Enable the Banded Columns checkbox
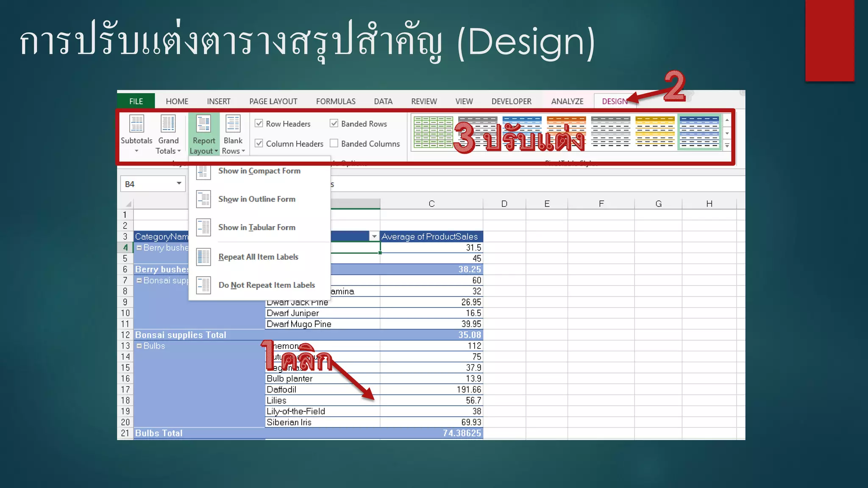868x488 pixels. pyautogui.click(x=334, y=143)
